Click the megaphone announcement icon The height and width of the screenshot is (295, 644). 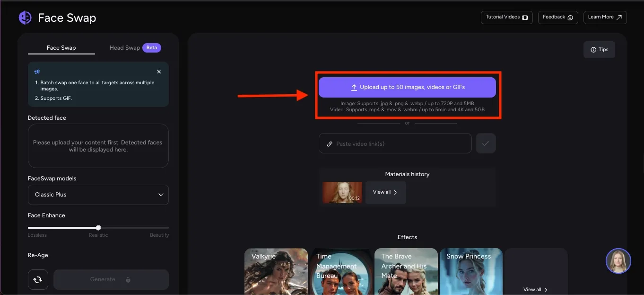coord(37,72)
